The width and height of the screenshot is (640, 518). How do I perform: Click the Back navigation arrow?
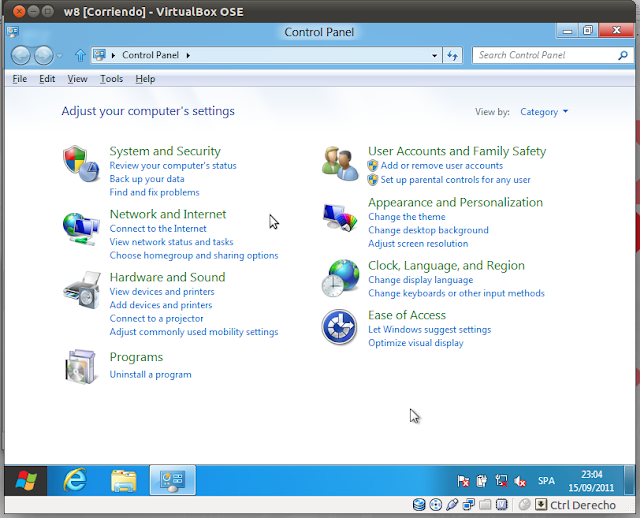[x=21, y=55]
